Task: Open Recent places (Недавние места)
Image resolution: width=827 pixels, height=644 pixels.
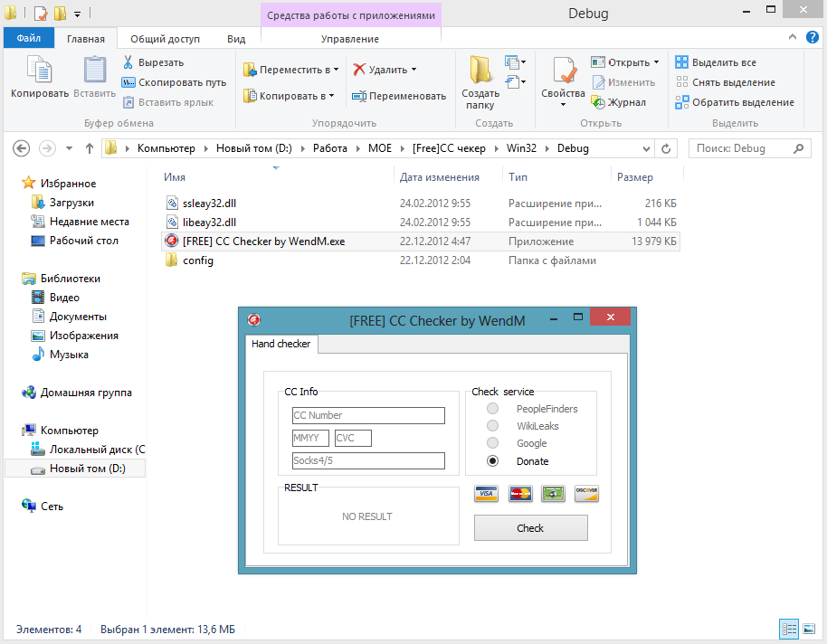Action: [x=90, y=222]
